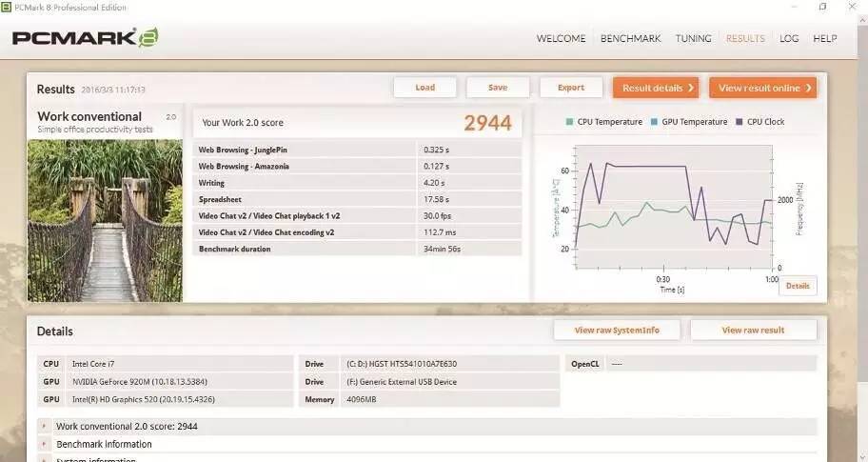Viewport: 868px width, 462px height.
Task: Click the Web Browsing - JunglePin row
Action: (x=358, y=150)
